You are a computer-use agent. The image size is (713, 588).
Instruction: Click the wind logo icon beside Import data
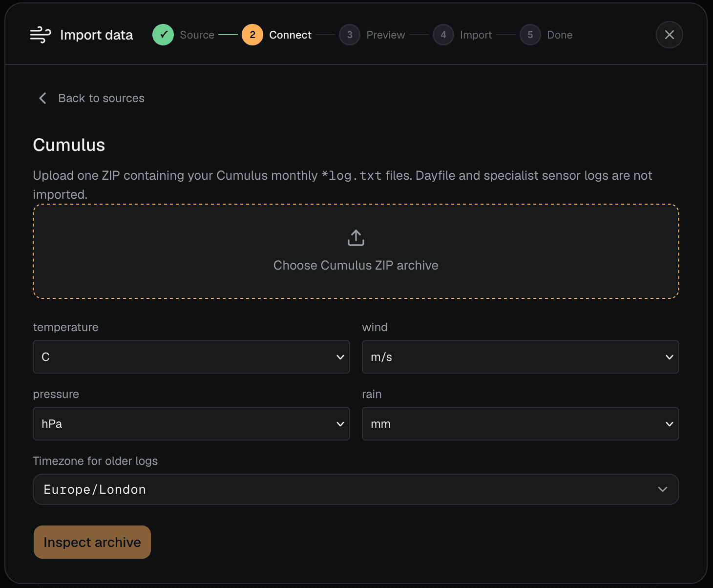41,35
